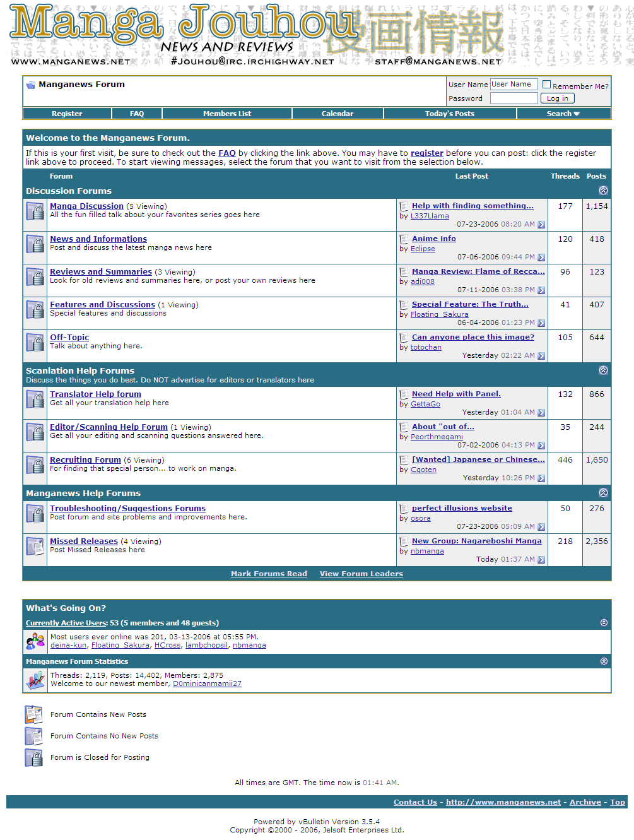Click the active users people icon

click(35, 641)
